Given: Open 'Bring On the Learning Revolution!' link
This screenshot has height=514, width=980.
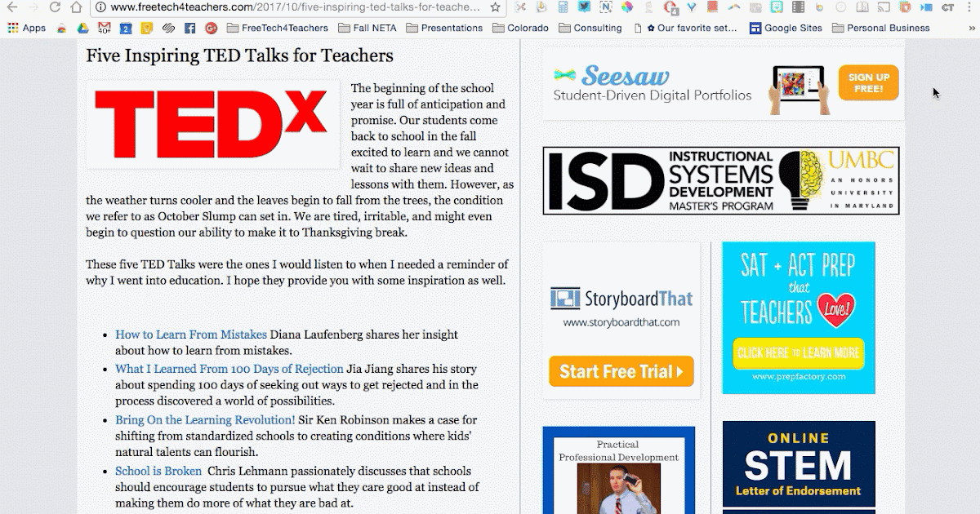Looking at the screenshot, I should (205, 420).
